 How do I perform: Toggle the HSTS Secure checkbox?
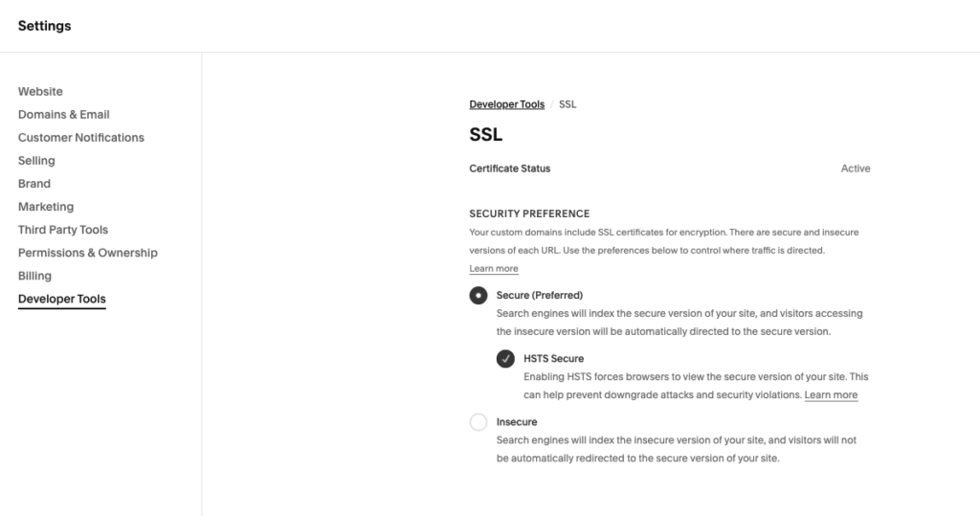(x=505, y=359)
